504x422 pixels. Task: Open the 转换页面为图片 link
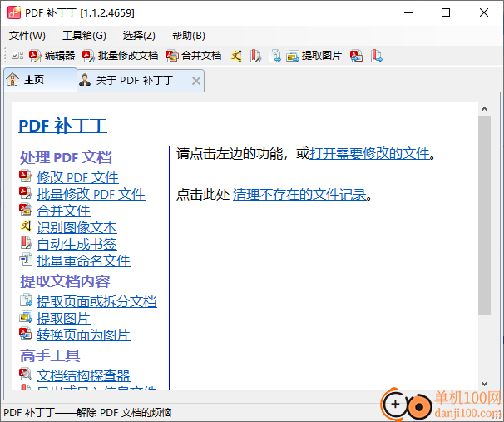pyautogui.click(x=83, y=335)
